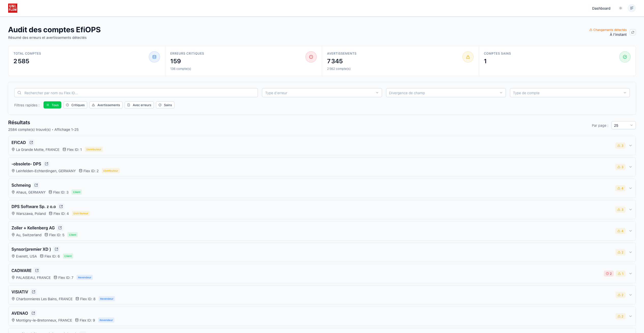Go to Dashboard in top navigation

coord(601,8)
